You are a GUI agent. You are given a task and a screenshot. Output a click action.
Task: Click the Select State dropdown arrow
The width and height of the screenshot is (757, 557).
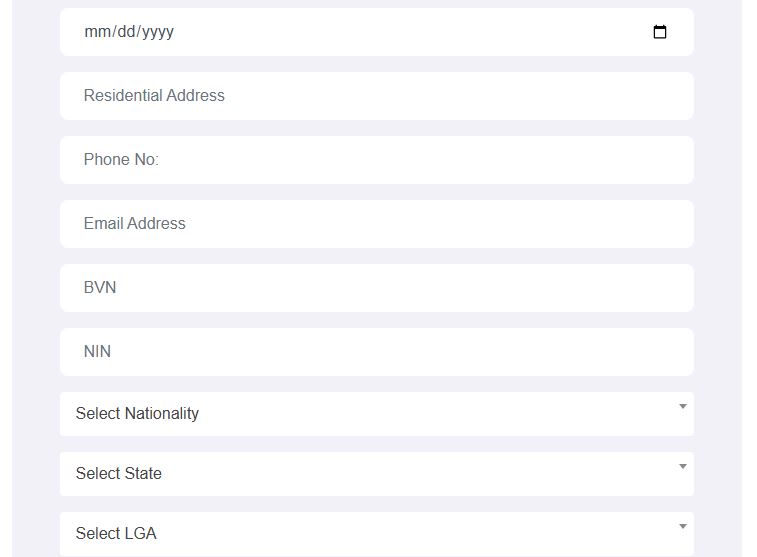point(683,466)
